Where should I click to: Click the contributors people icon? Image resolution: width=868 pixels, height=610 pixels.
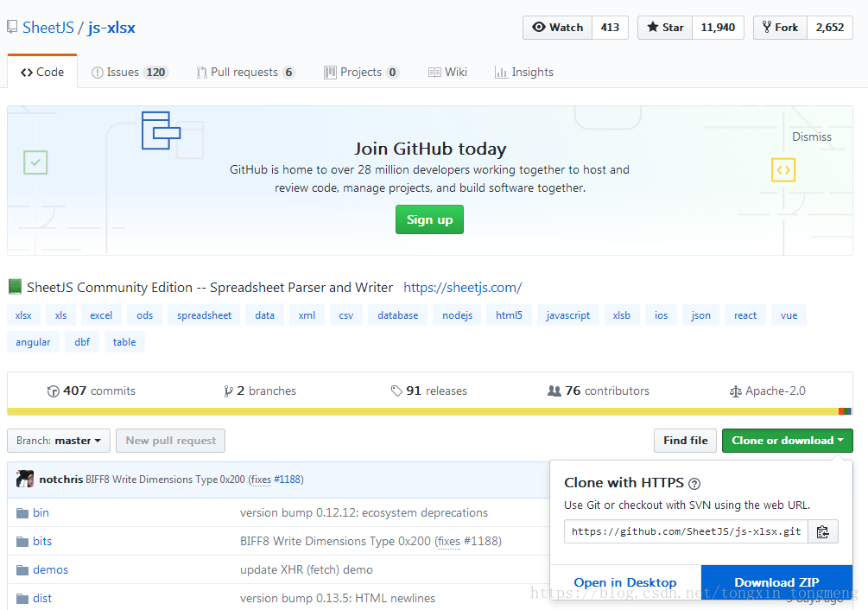pos(554,391)
